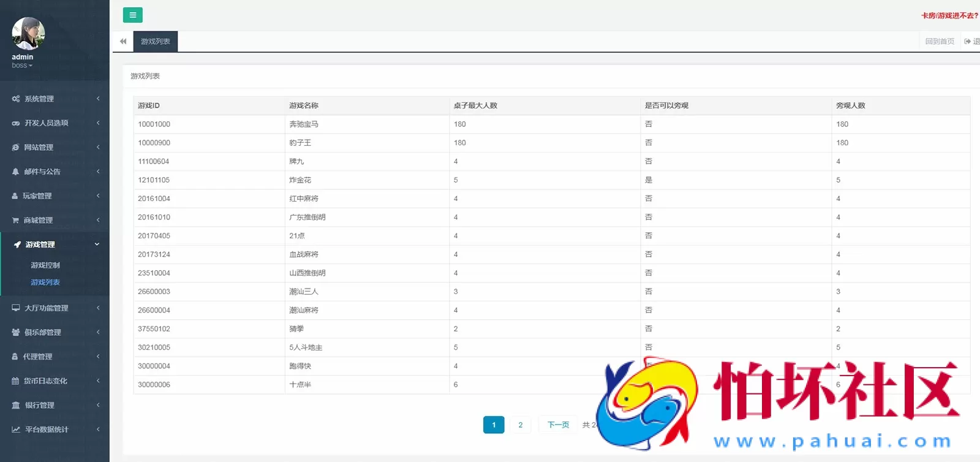Click the 俱乐部管理 group icon

[x=16, y=332]
